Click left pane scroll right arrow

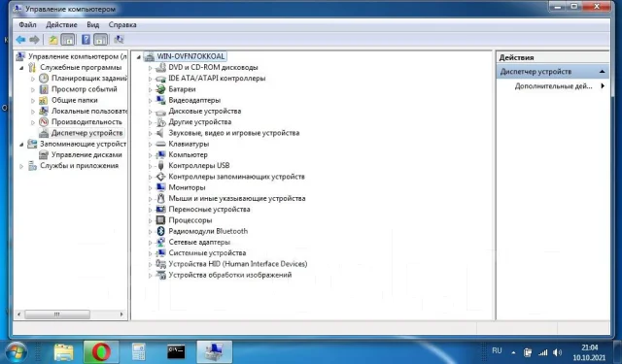click(x=121, y=314)
